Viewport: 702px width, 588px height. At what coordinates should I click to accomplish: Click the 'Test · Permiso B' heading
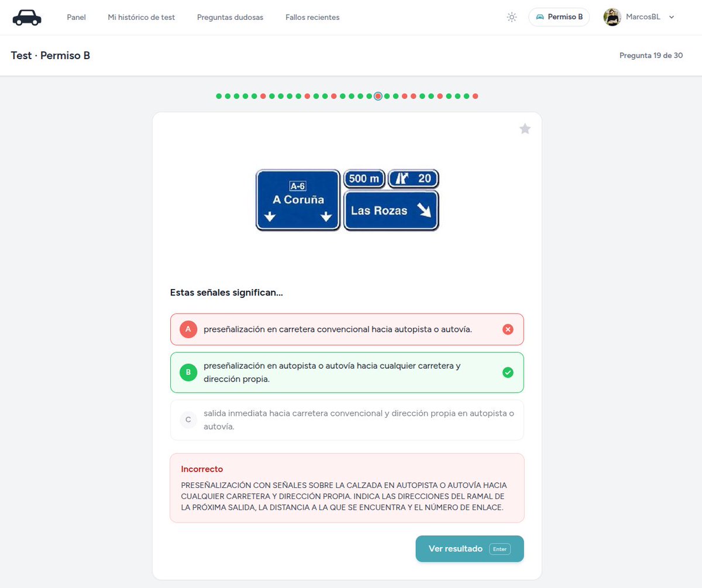point(50,56)
